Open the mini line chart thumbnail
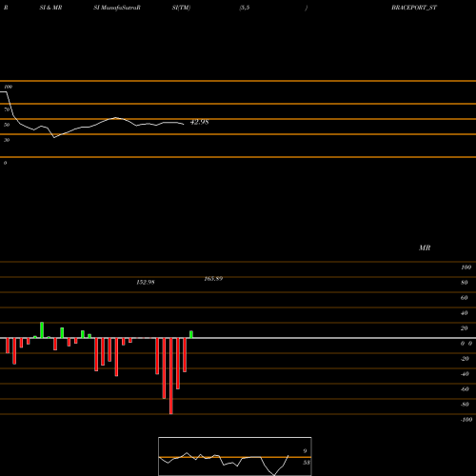 (x=235, y=456)
